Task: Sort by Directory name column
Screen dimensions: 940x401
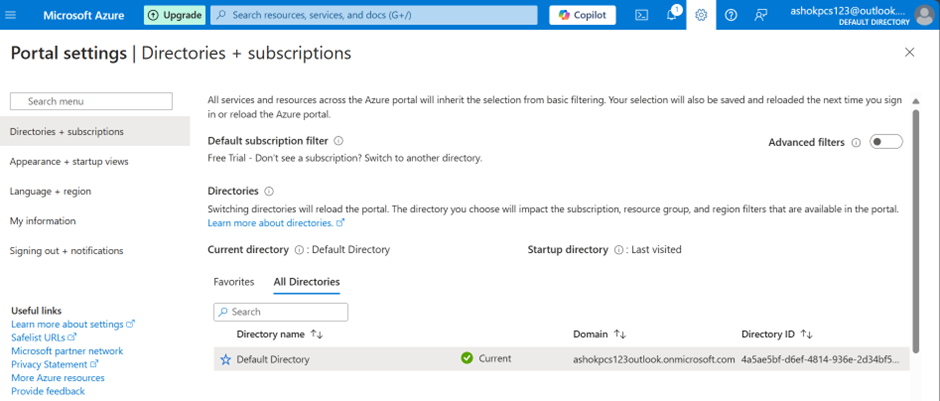Action: [x=316, y=334]
